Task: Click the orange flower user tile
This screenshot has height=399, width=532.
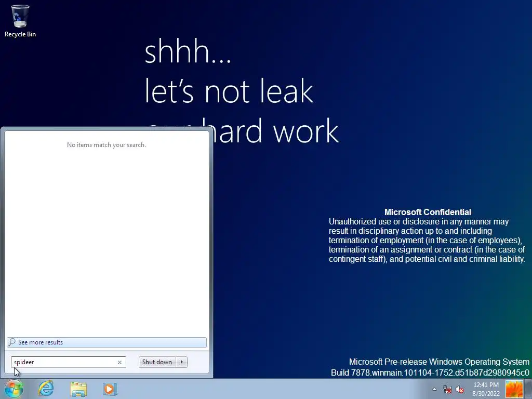Action: pos(514,389)
